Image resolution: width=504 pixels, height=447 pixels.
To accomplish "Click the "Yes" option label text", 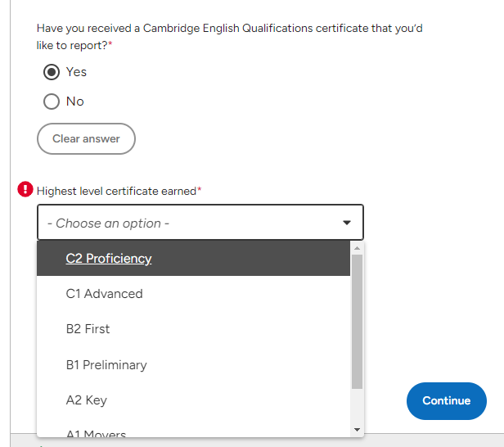I will 76,72.
